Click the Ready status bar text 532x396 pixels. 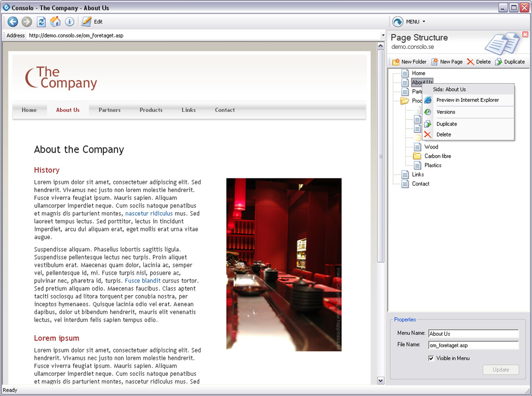[10, 390]
